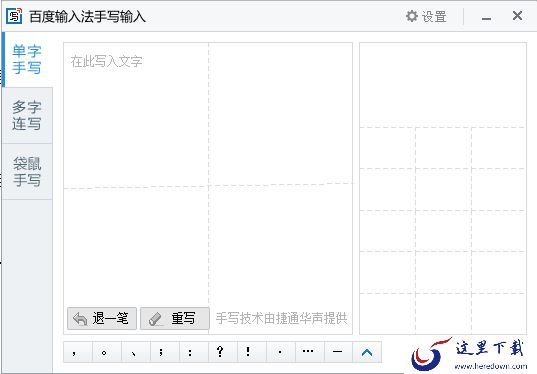Screen dimensions: 537x374
Task: Insert the semicolon key
Action: point(165,352)
